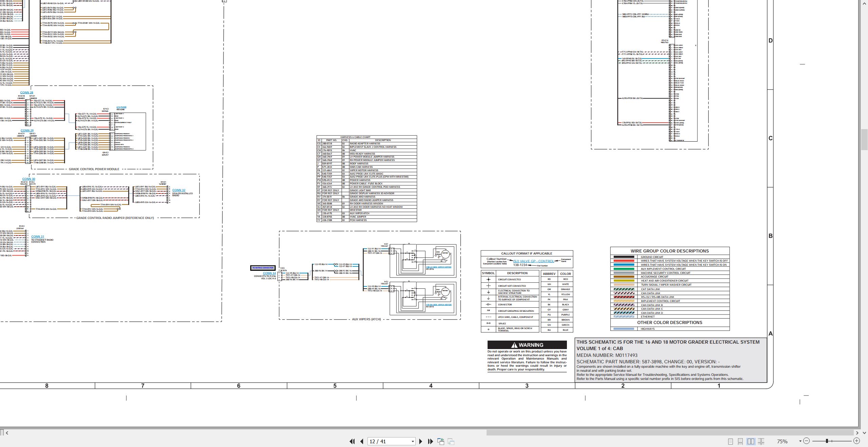Click 'VOLUME 1 of 4: CAB' title text
The height and width of the screenshot is (447, 868).
click(x=600, y=348)
